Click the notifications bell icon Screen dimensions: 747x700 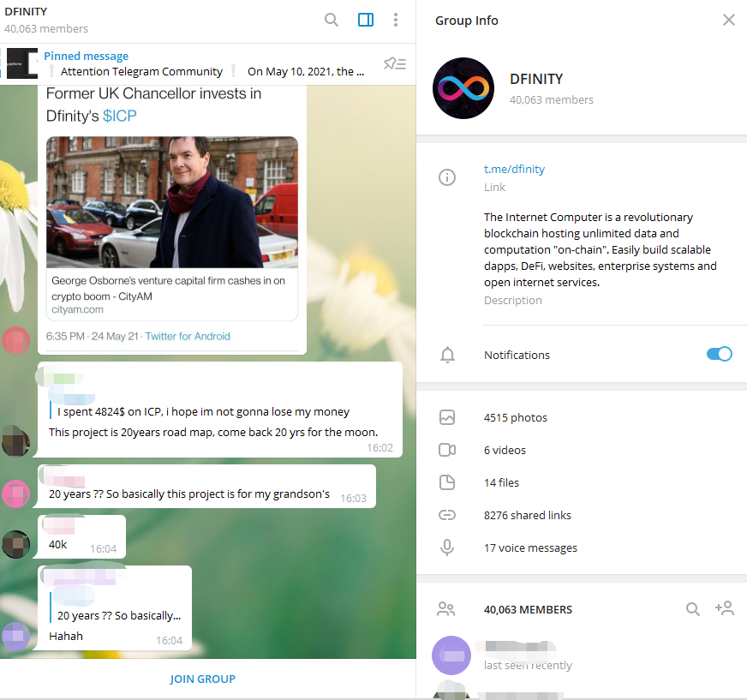tap(447, 355)
